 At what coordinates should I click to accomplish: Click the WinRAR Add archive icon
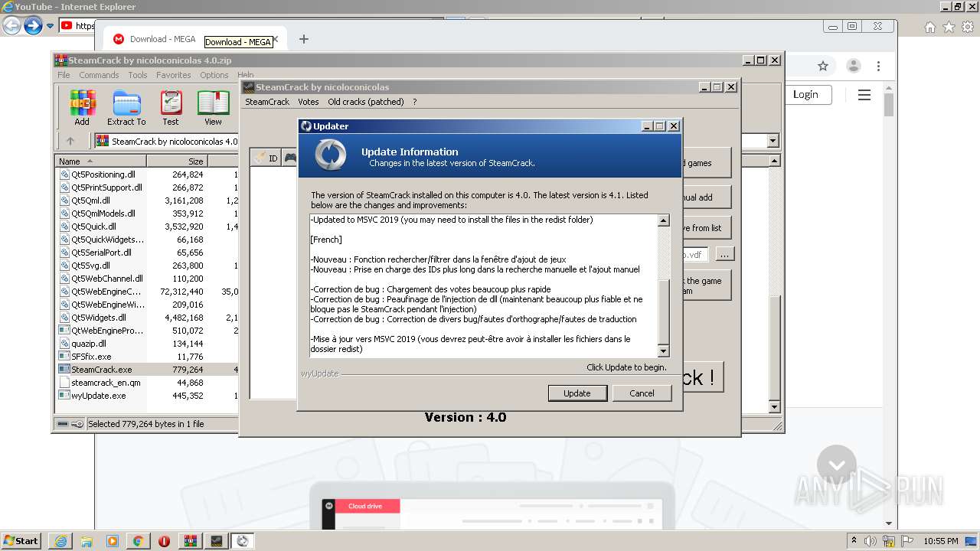[x=82, y=107]
